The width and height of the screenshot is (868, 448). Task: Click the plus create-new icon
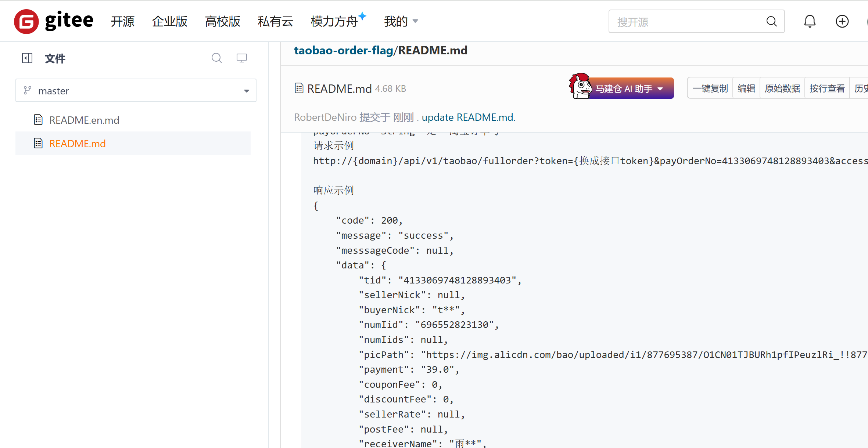842,22
